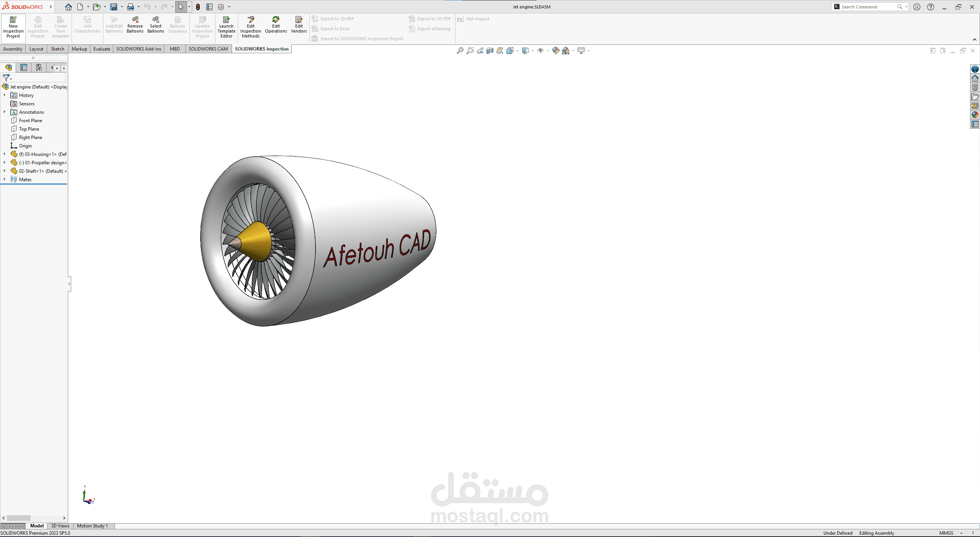Open File Properties list icon
980x537 pixels.
pos(209,7)
